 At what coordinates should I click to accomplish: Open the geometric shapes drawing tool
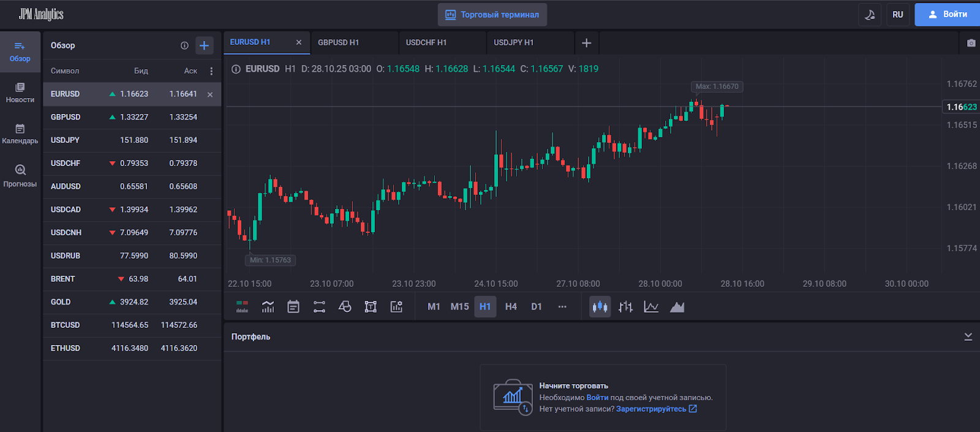point(345,306)
